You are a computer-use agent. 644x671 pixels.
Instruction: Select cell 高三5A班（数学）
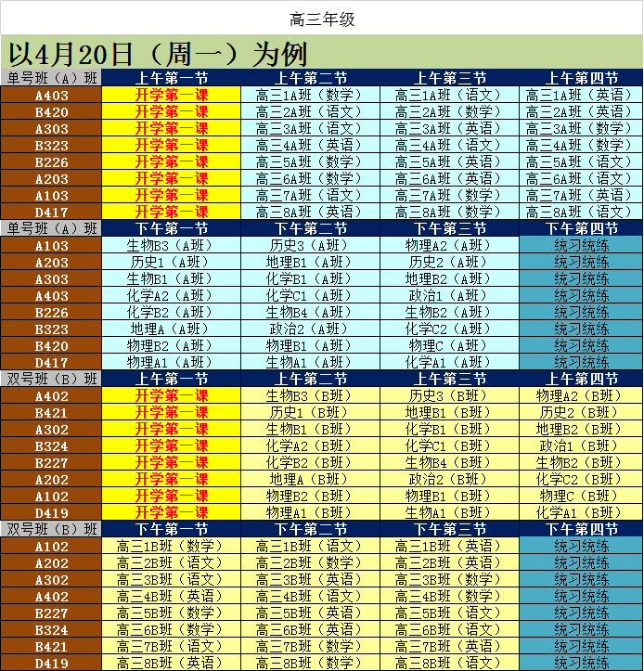point(311,161)
